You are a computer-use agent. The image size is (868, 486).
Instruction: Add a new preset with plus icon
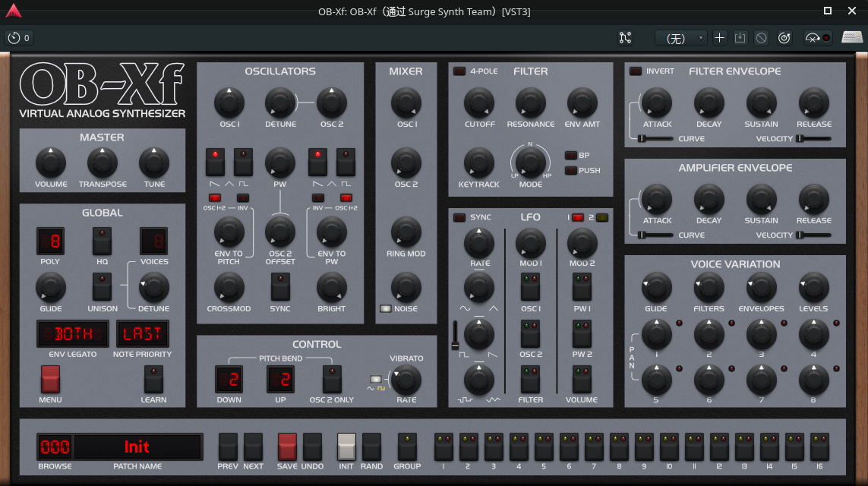[719, 38]
